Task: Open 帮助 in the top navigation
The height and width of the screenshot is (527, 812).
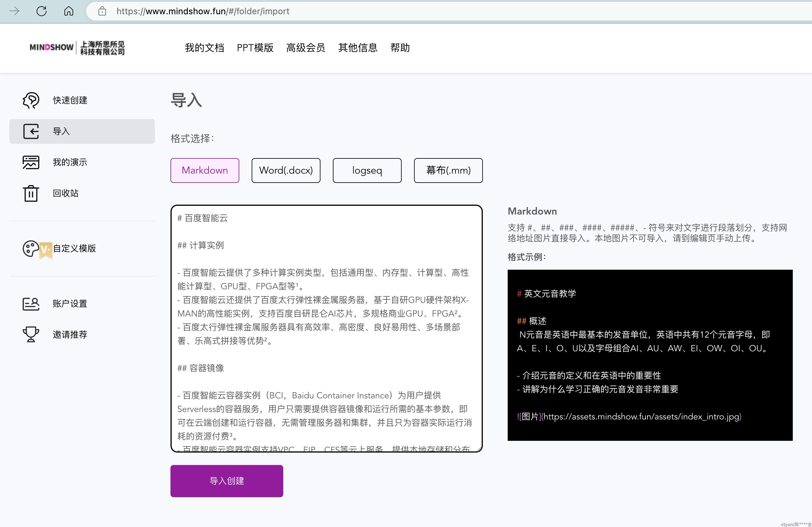Action: [400, 48]
